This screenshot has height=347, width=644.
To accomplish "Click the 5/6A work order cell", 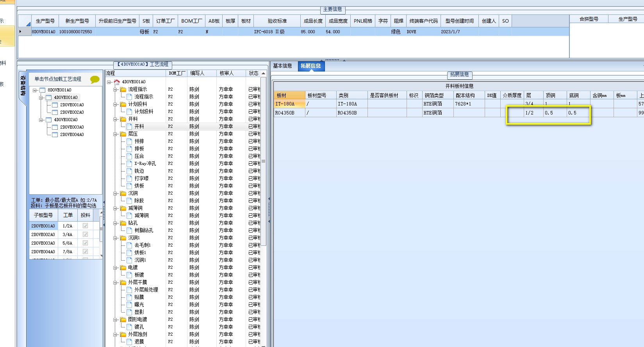I will coord(68,243).
